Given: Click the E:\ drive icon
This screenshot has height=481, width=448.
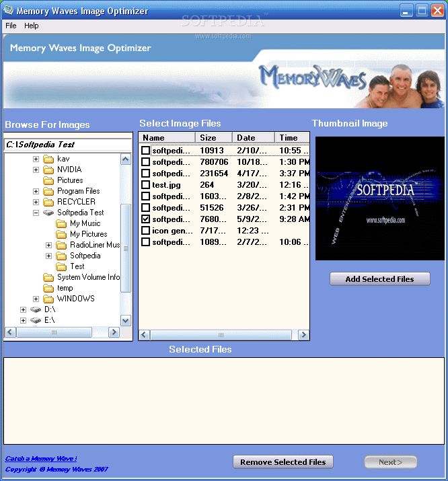Looking at the screenshot, I should tap(36, 320).
